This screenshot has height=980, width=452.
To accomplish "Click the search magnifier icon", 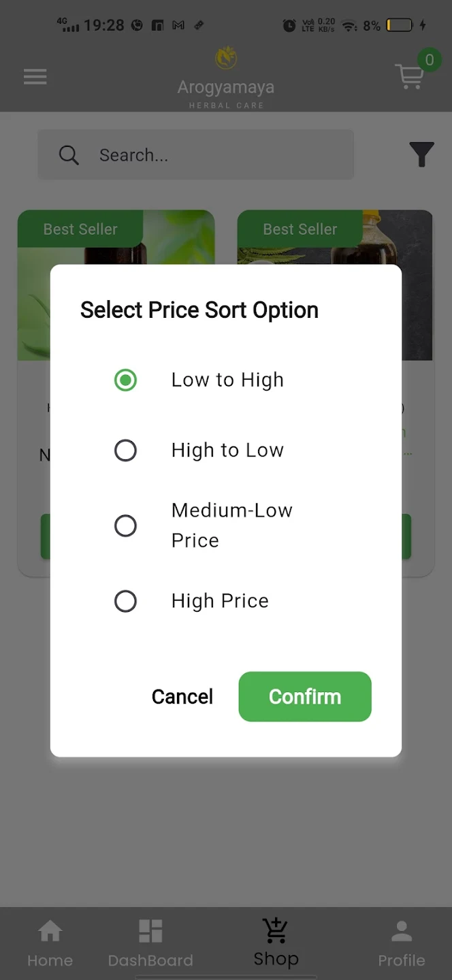I will tap(69, 154).
